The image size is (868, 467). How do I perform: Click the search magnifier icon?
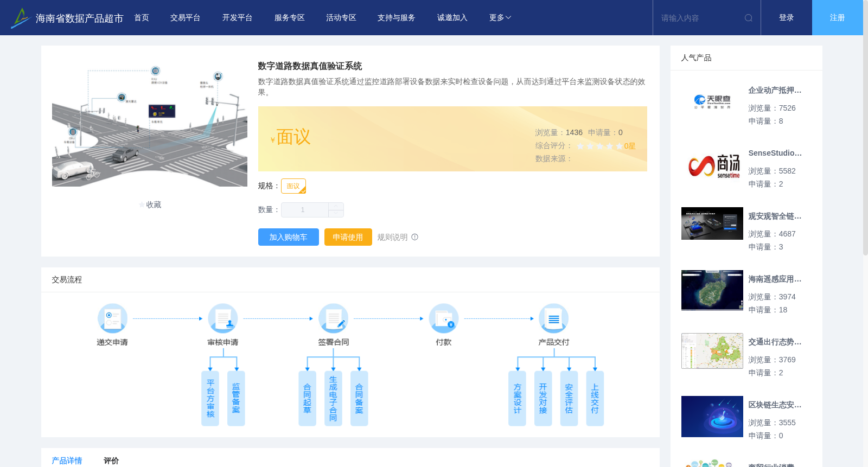[x=749, y=18]
